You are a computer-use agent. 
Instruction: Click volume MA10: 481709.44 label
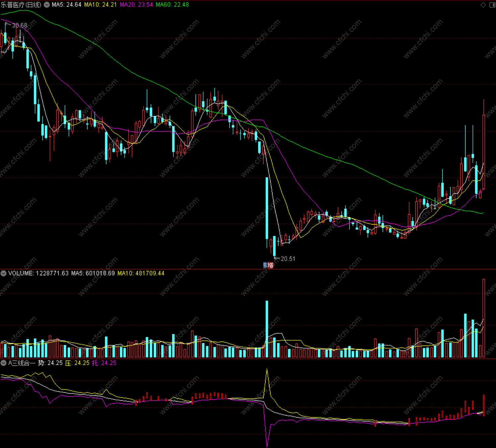click(x=141, y=273)
